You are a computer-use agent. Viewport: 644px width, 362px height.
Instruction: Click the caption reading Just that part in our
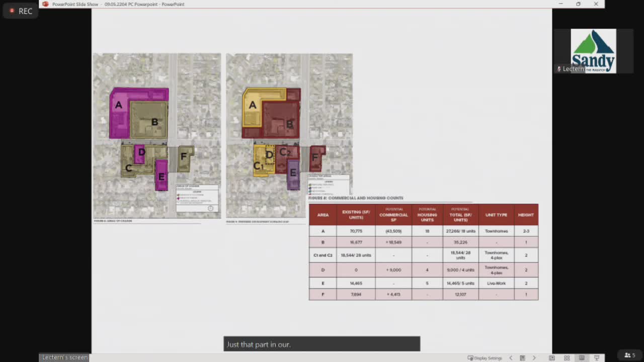click(x=321, y=344)
